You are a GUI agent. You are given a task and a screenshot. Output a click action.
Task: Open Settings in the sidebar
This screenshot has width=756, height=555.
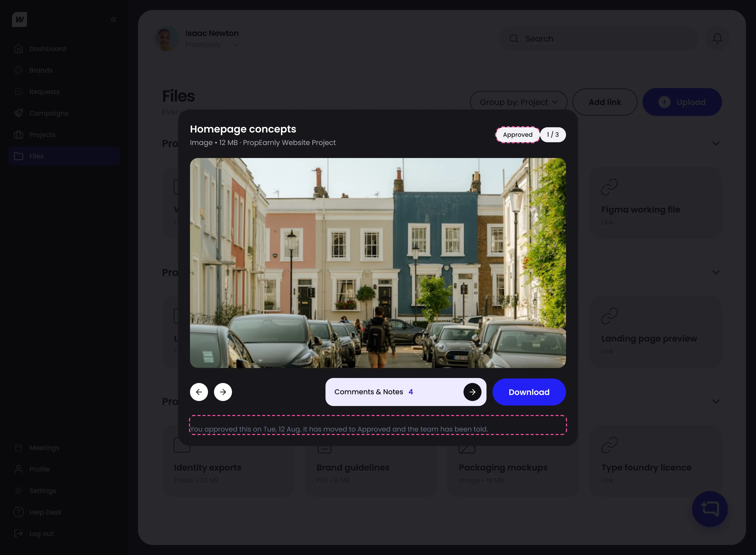(64, 491)
